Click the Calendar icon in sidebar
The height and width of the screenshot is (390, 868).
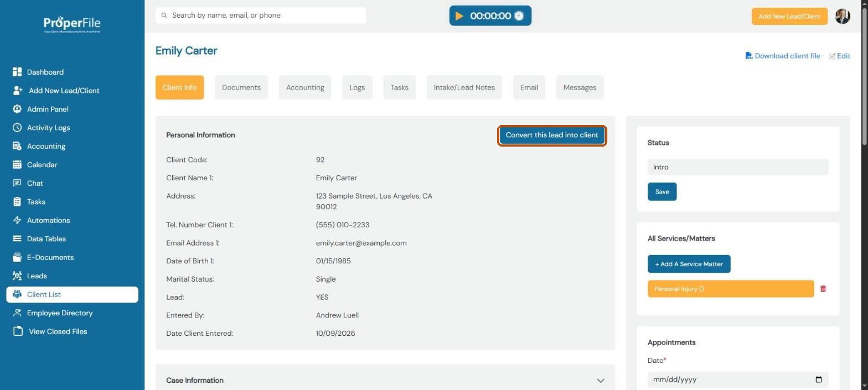tap(17, 164)
